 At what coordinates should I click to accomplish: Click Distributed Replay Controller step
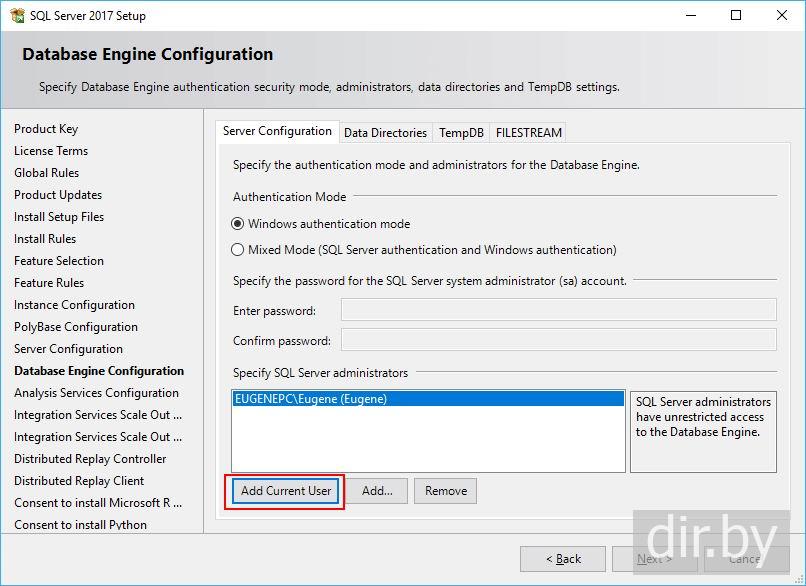90,459
